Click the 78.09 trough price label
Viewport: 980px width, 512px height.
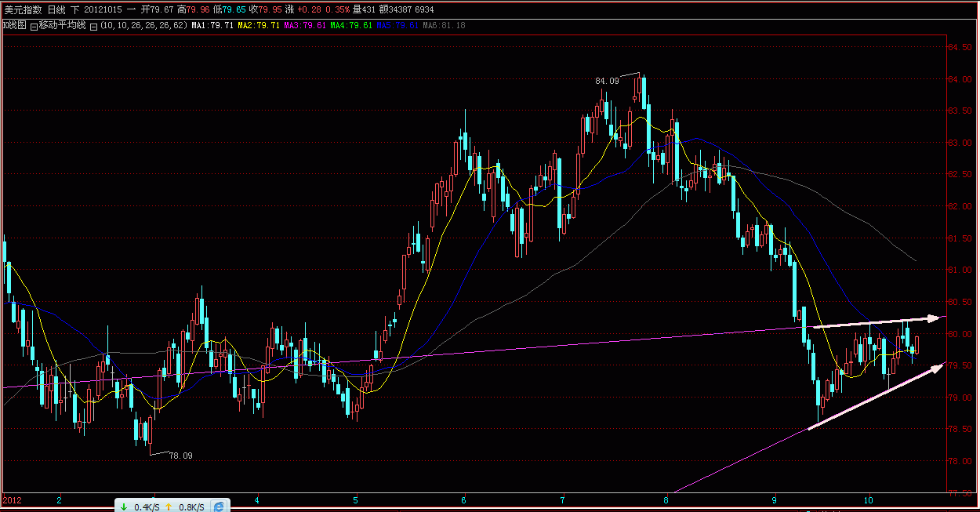(x=180, y=456)
